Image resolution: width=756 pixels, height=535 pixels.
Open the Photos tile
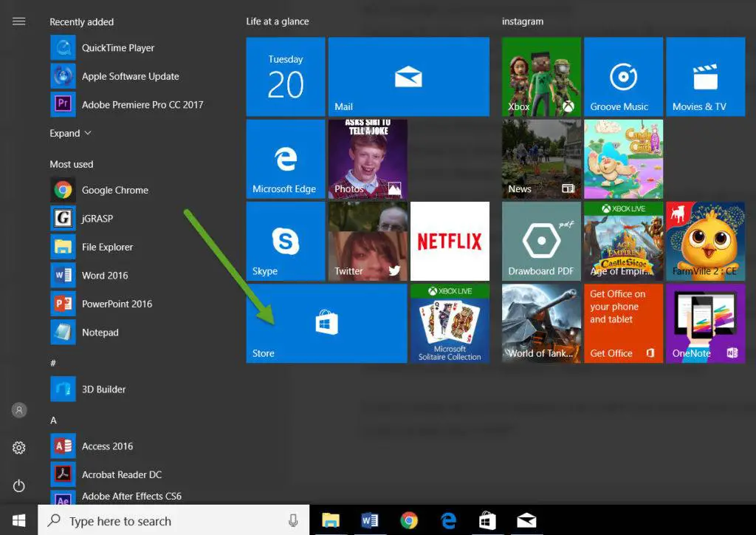(x=368, y=159)
